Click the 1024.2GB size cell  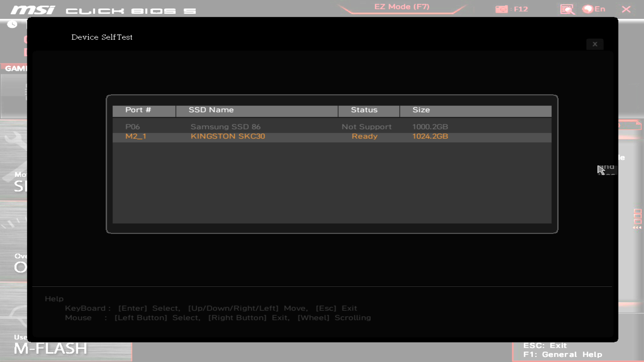[x=430, y=136]
